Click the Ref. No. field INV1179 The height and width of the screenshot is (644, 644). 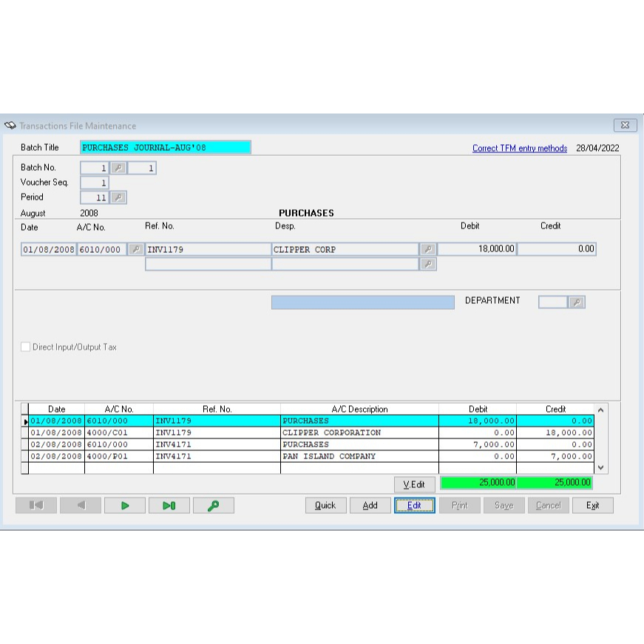pos(208,249)
